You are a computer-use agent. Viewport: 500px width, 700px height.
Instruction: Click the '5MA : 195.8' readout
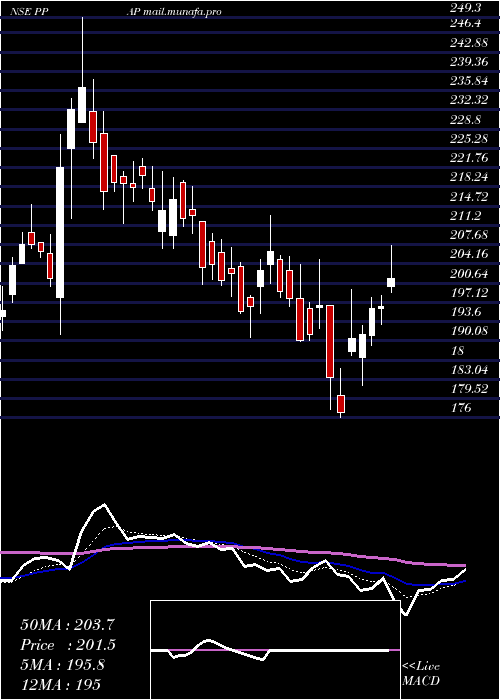(62, 665)
